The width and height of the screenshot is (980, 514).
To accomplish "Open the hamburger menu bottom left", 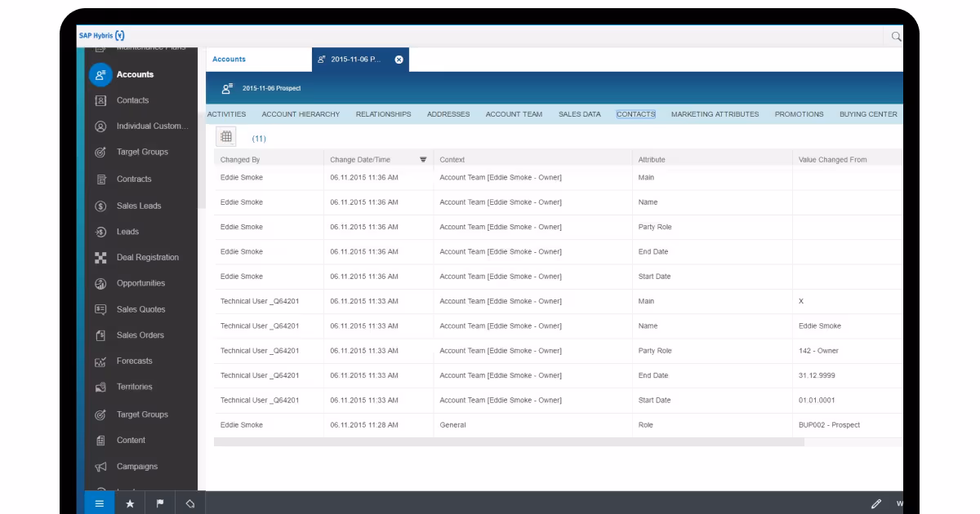I will click(x=98, y=503).
